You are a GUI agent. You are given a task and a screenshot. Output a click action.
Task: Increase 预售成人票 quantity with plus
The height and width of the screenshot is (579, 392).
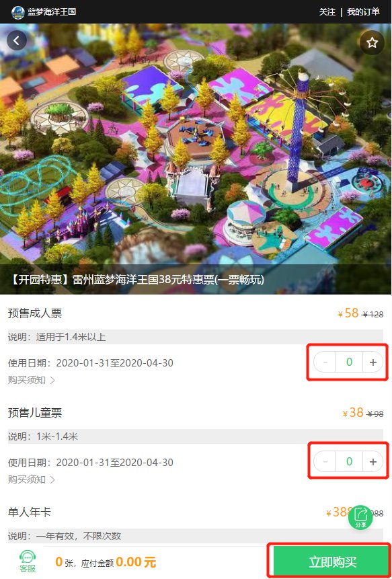coord(373,362)
